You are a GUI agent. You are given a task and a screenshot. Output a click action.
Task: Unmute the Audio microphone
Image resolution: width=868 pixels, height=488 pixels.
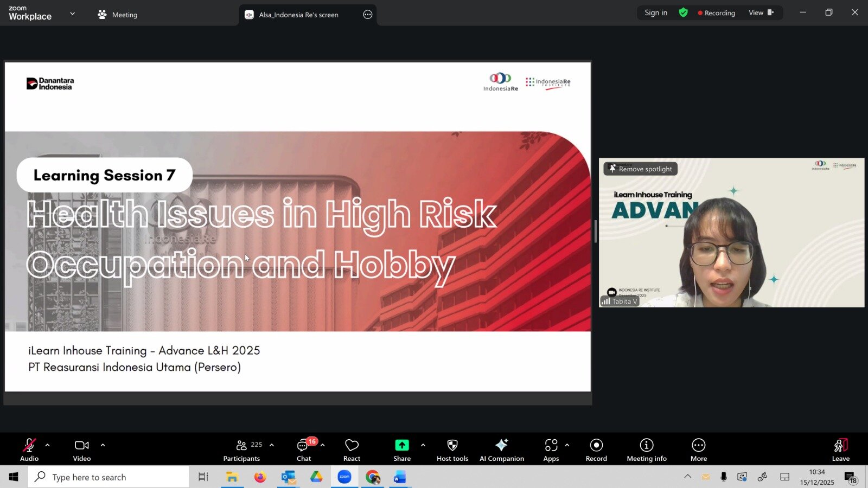pos(29,449)
